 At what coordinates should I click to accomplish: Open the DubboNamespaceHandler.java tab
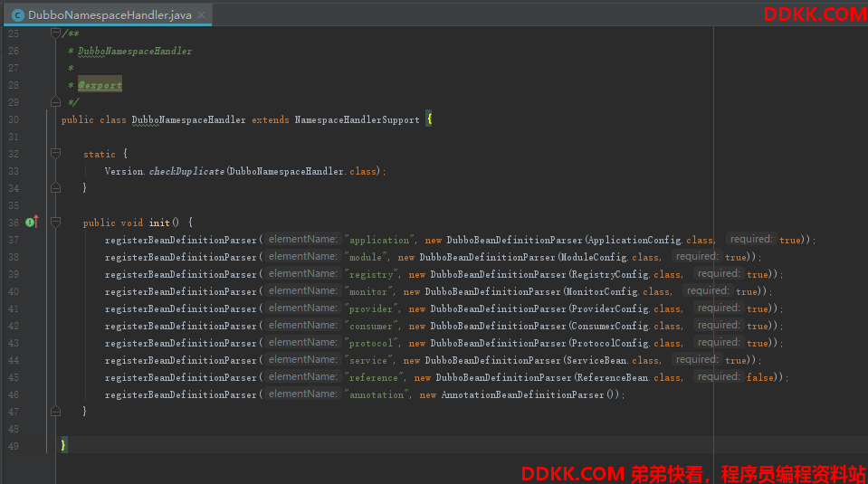tap(108, 15)
